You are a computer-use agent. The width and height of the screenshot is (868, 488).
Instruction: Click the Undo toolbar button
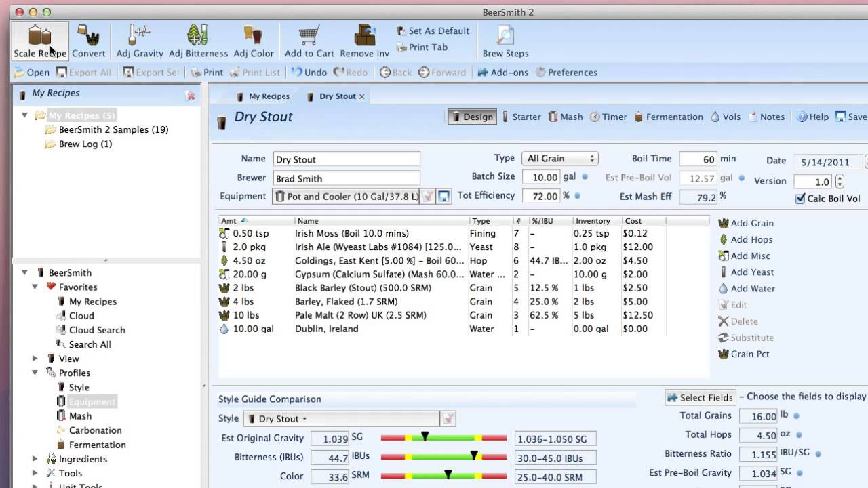click(309, 73)
